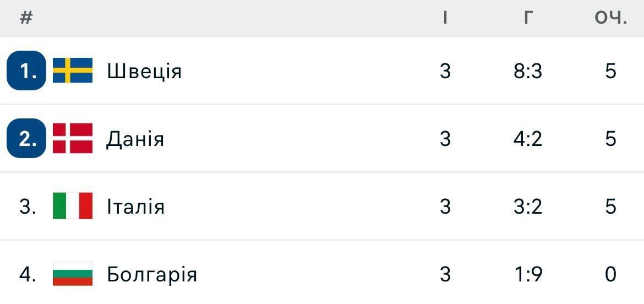The width and height of the screenshot is (644, 304).
Task: Click Sweden's 8:3 goal record
Action: [528, 71]
